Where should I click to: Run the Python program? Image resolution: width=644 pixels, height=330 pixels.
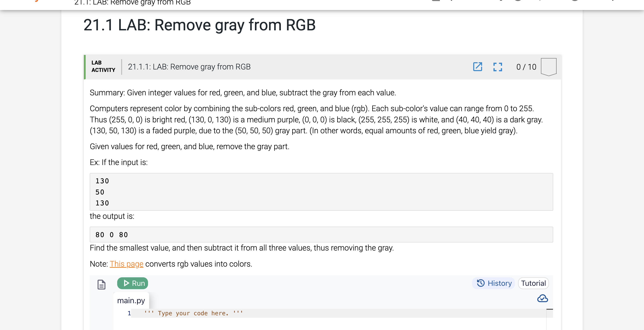pyautogui.click(x=133, y=283)
